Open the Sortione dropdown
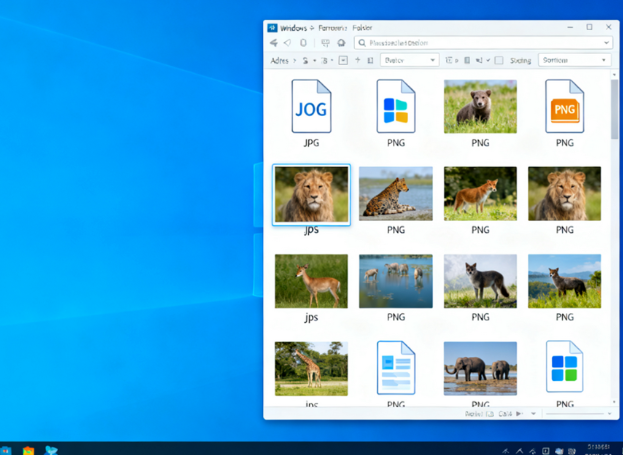This screenshot has height=455, width=623. (x=574, y=60)
